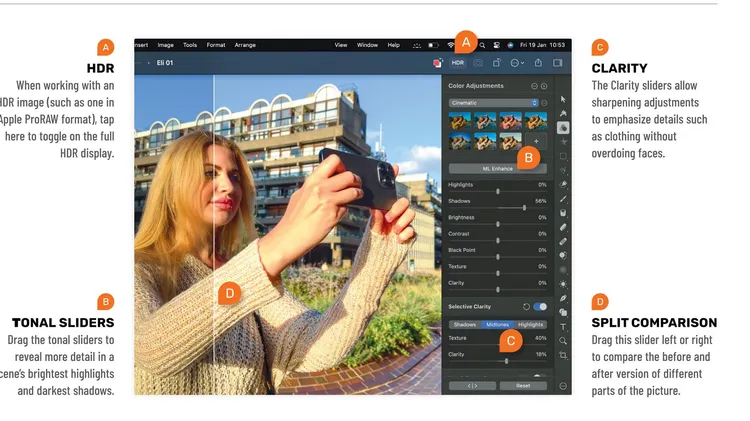The height and width of the screenshot is (421, 750).
Task: Click the transparency checkerboard toolbar icon
Action: click(x=477, y=63)
